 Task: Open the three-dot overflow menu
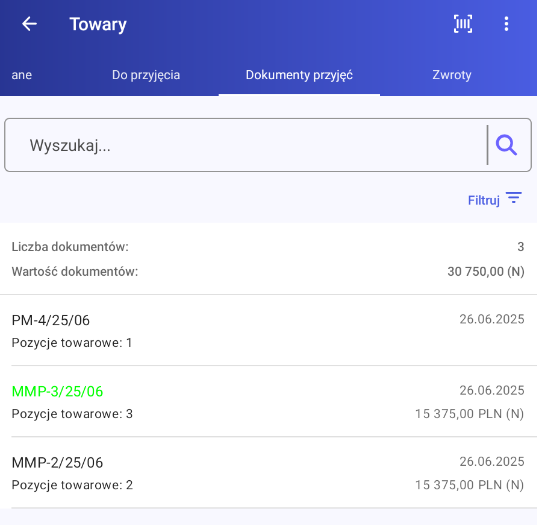click(x=506, y=24)
